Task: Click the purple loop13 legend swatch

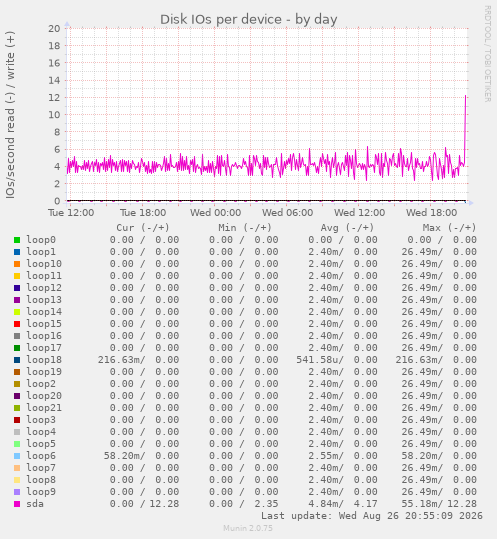Action: [x=17, y=300]
